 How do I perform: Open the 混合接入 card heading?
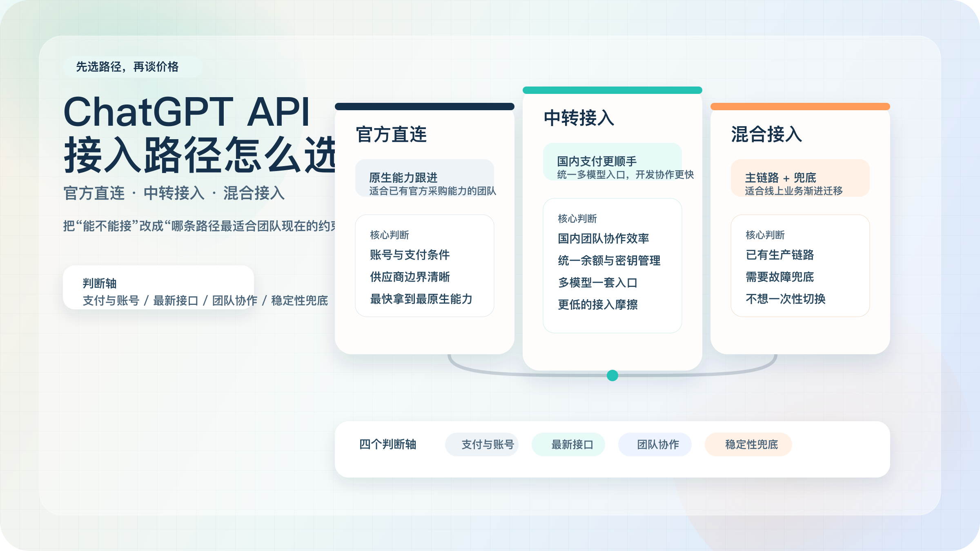tap(766, 135)
